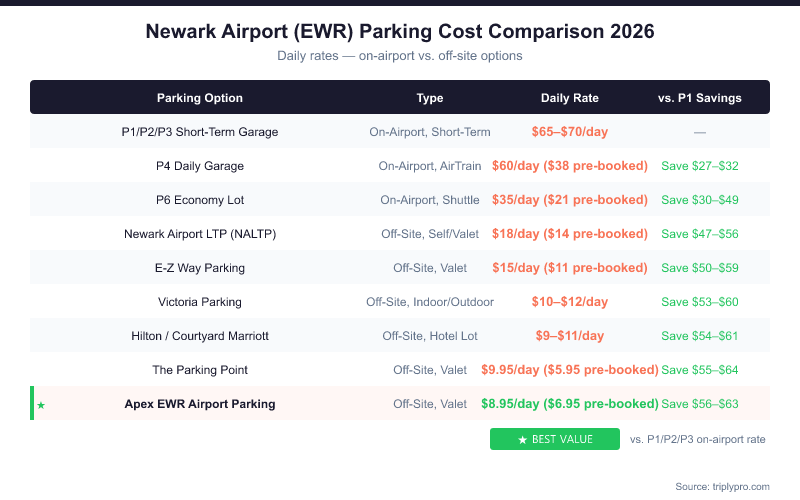This screenshot has width=800, height=500.
Task: Click the green star icon beside Apex row
Action: 41,405
